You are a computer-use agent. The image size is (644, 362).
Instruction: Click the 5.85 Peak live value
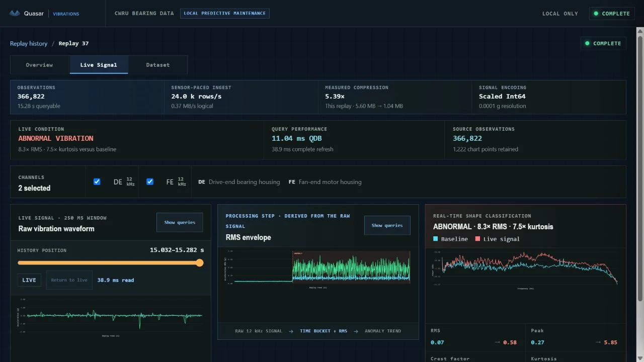coord(610,342)
